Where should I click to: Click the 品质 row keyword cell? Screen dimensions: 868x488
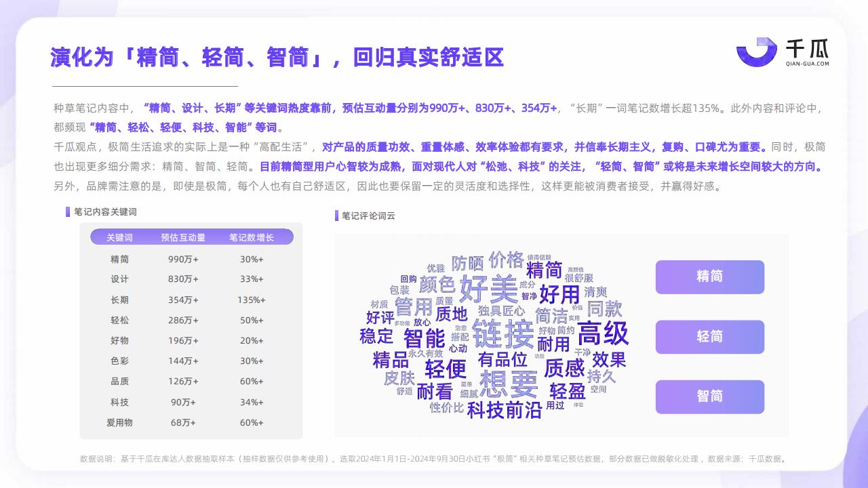click(119, 382)
